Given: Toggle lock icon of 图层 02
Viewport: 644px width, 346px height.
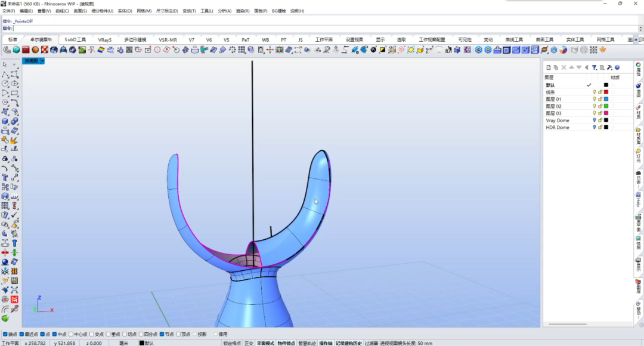Looking at the screenshot, I should pyautogui.click(x=600, y=106).
